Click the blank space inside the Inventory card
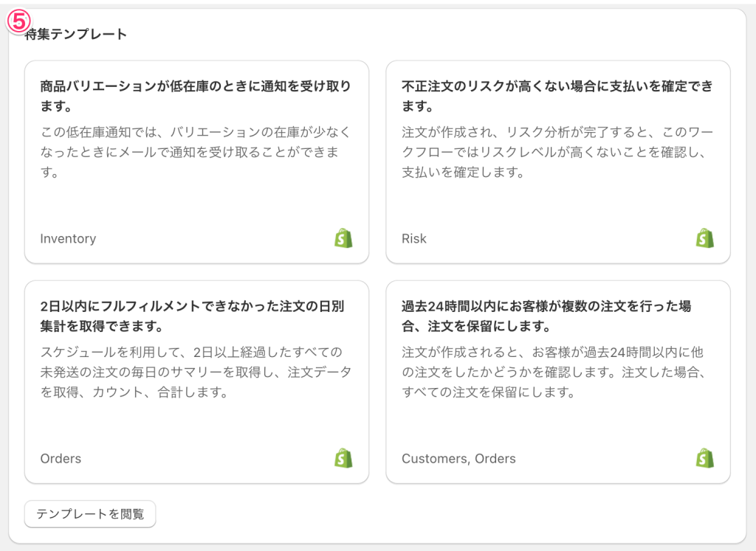Screen dimensions: 756x551 tap(196, 203)
